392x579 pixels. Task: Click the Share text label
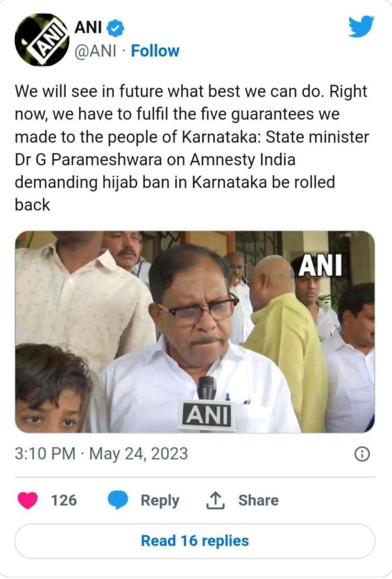pyautogui.click(x=259, y=500)
